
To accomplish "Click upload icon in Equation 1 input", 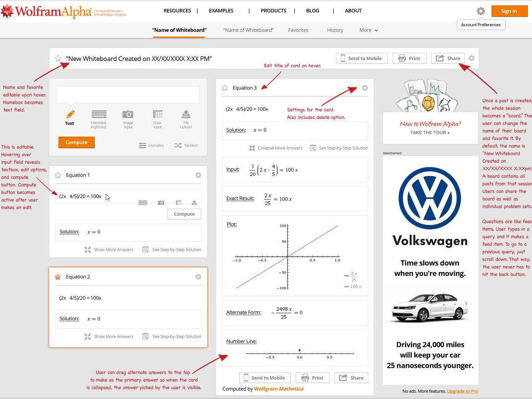I will [194, 202].
